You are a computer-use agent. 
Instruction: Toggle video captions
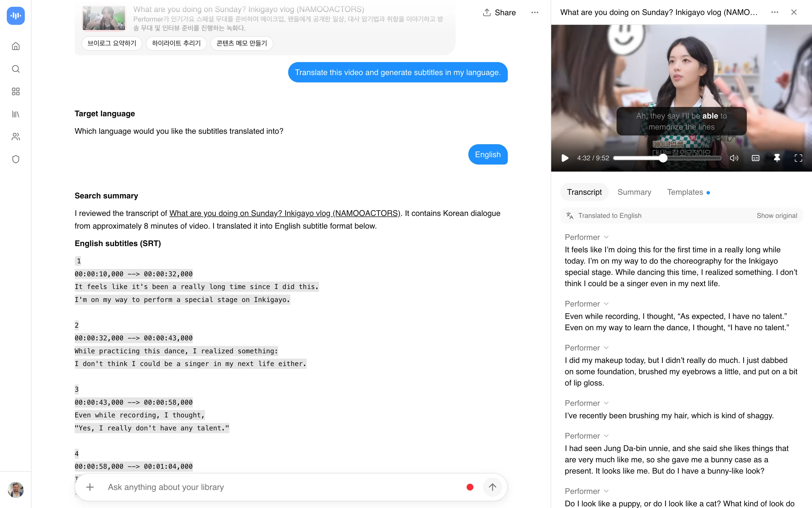(x=755, y=158)
